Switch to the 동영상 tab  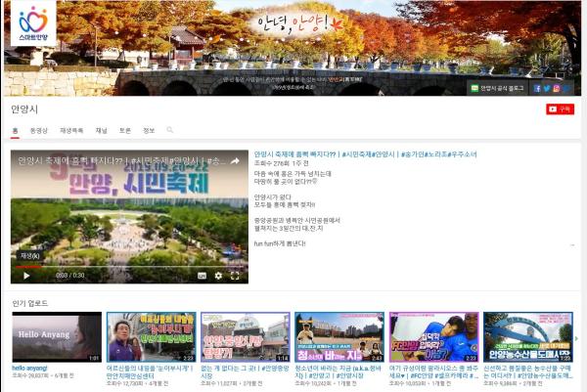[38, 129]
